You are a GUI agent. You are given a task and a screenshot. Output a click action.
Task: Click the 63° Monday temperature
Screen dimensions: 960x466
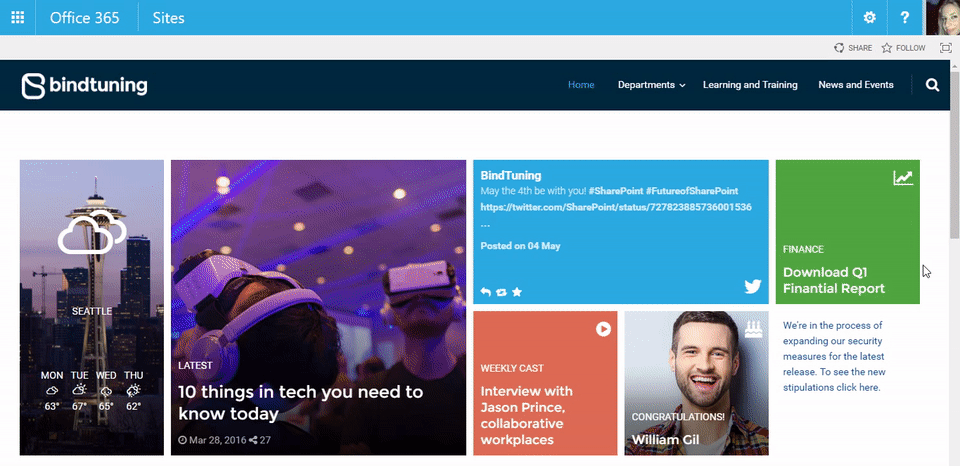tap(52, 406)
